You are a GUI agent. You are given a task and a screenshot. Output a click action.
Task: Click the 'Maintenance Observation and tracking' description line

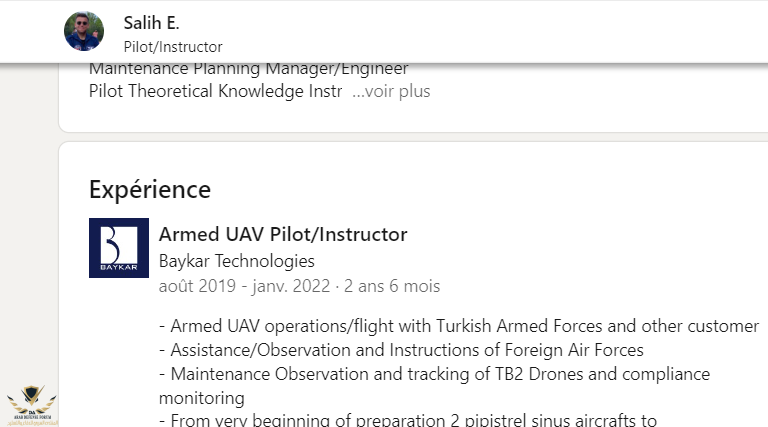point(434,374)
